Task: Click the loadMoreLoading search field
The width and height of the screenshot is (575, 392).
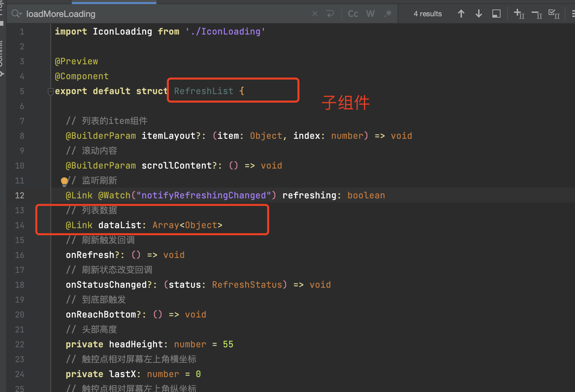Action: pos(166,14)
